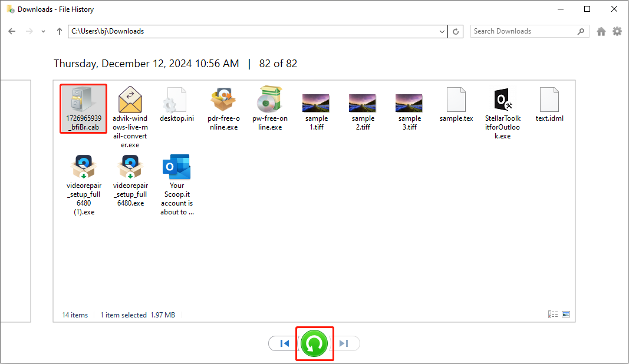
Task: Minimize the File History window
Action: 561,9
